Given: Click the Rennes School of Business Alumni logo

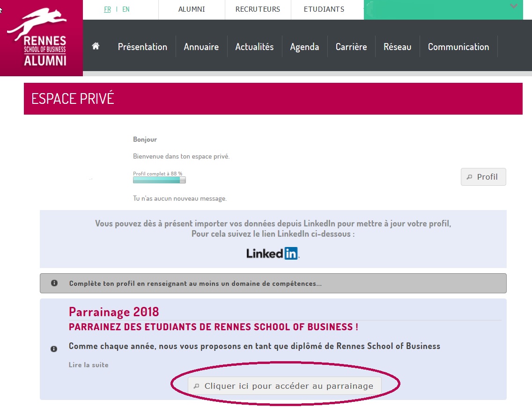Looking at the screenshot, I should pyautogui.click(x=41, y=38).
